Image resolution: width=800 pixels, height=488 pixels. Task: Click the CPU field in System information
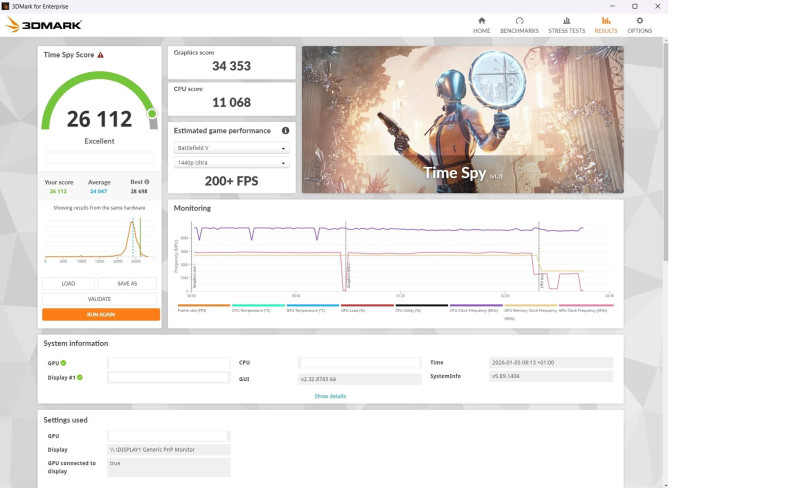point(360,363)
